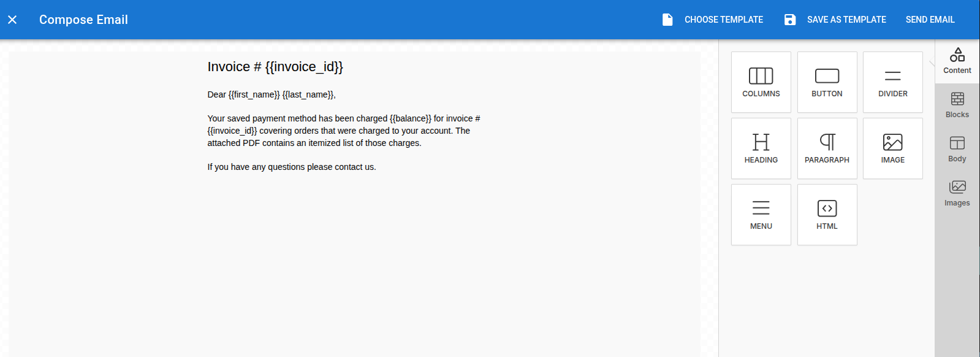980x357 pixels.
Task: Click Save As Template button
Action: tap(835, 20)
